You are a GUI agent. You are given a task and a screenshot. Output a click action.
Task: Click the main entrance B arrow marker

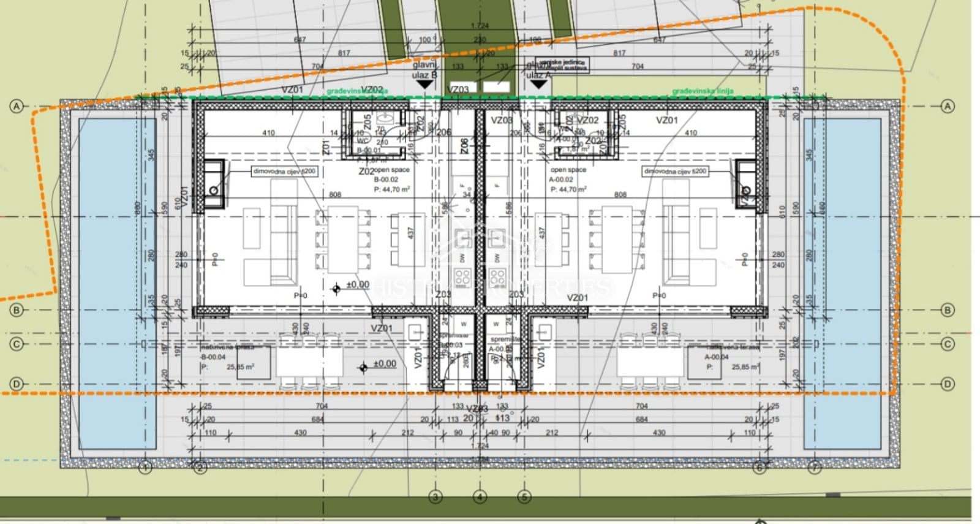pyautogui.click(x=424, y=84)
